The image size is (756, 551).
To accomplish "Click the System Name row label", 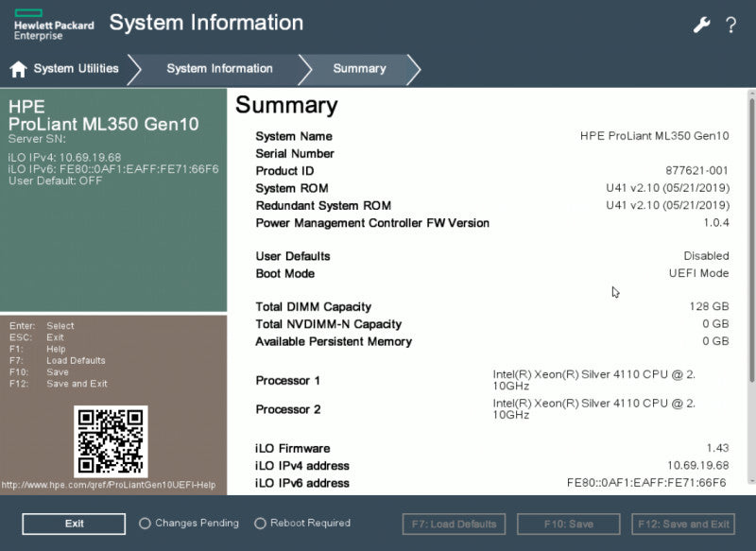I will pyautogui.click(x=294, y=136).
